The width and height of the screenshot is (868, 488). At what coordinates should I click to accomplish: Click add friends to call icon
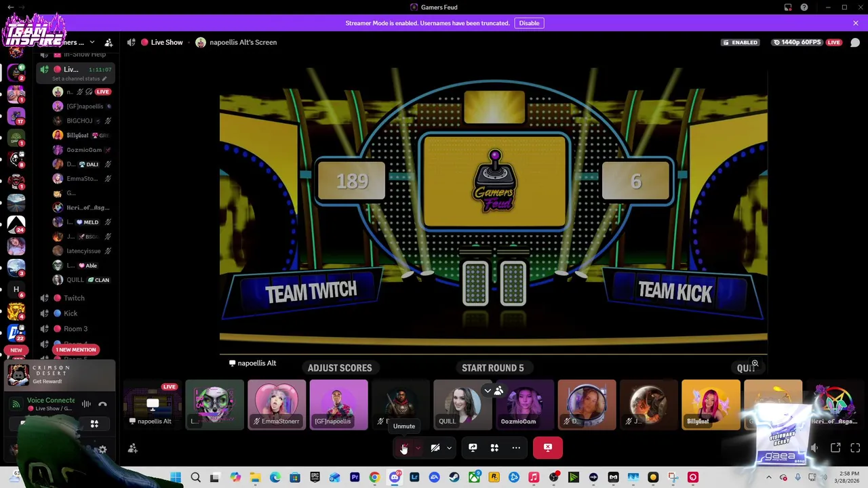(x=133, y=448)
